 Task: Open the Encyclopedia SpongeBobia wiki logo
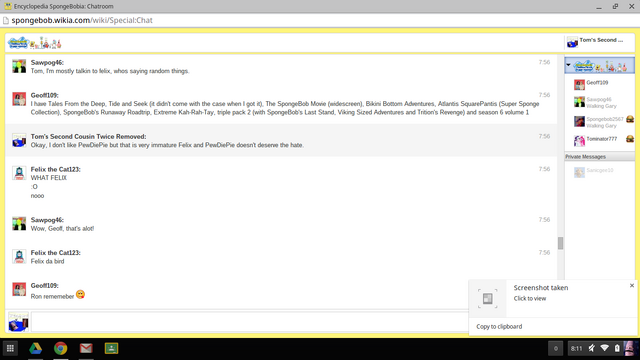coord(34,43)
